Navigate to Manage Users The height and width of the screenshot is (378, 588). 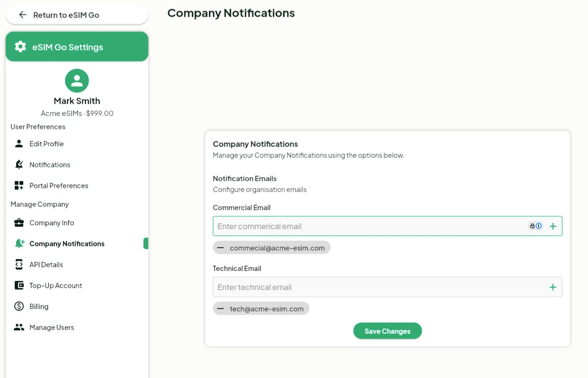pyautogui.click(x=52, y=327)
